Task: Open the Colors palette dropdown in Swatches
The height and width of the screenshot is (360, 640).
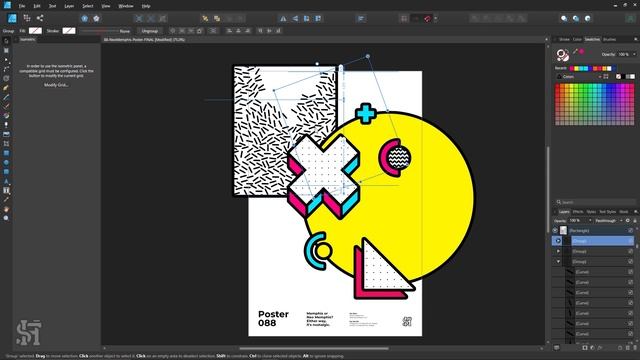Action: (x=582, y=77)
